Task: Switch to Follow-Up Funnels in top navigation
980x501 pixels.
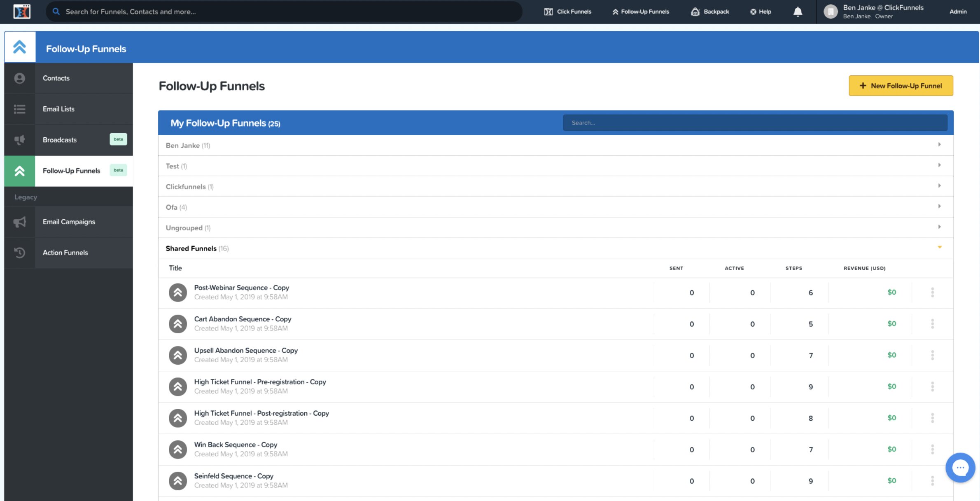Action: tap(640, 12)
